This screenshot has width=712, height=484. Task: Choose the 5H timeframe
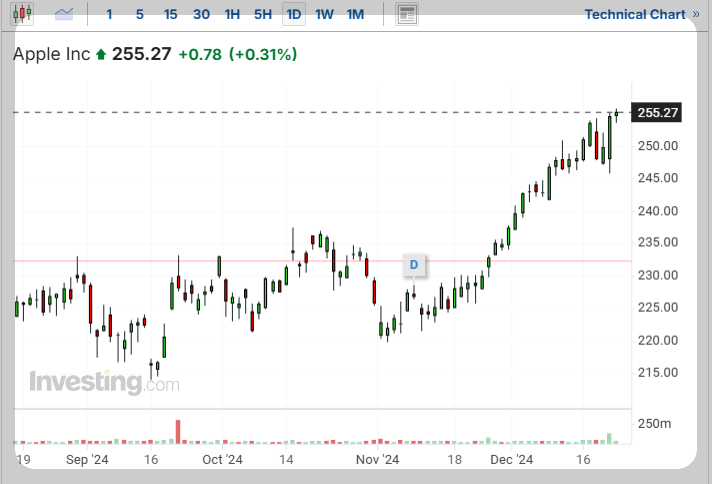click(x=263, y=15)
